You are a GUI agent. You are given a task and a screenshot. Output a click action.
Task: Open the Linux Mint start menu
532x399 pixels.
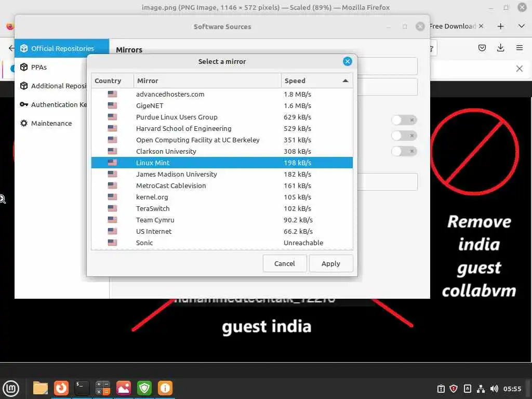coord(11,388)
